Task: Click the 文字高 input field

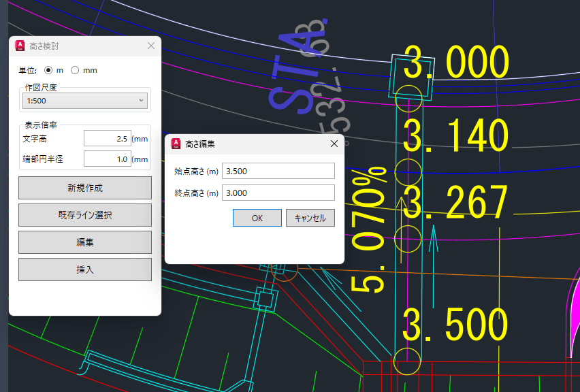Action: (107, 139)
